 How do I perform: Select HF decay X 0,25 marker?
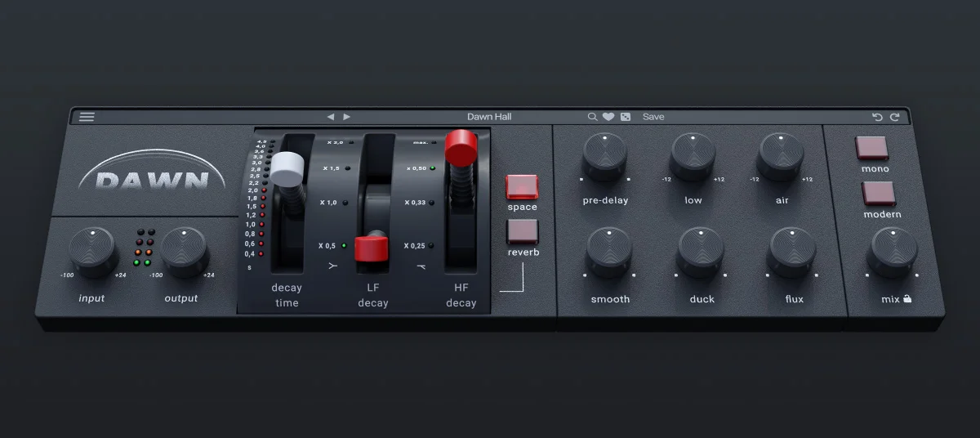click(x=418, y=245)
